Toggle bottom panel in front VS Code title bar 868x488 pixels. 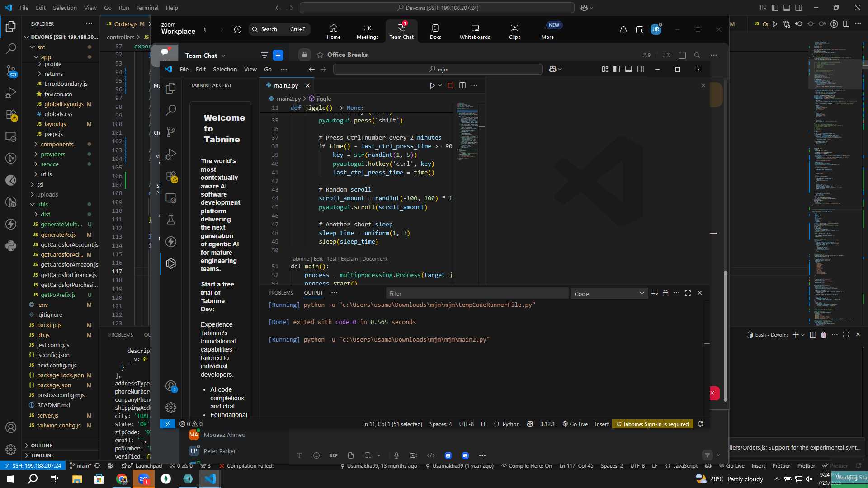[x=628, y=69]
